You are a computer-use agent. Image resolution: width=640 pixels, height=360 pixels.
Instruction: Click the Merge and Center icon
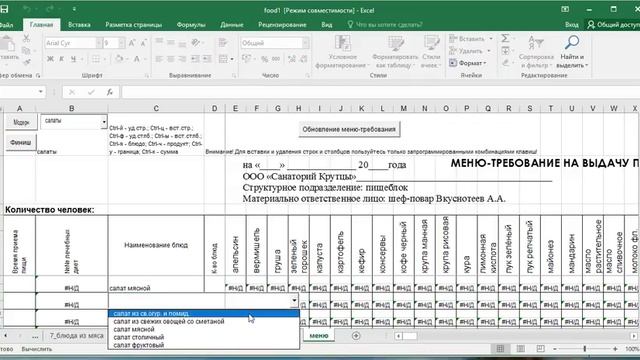click(223, 59)
